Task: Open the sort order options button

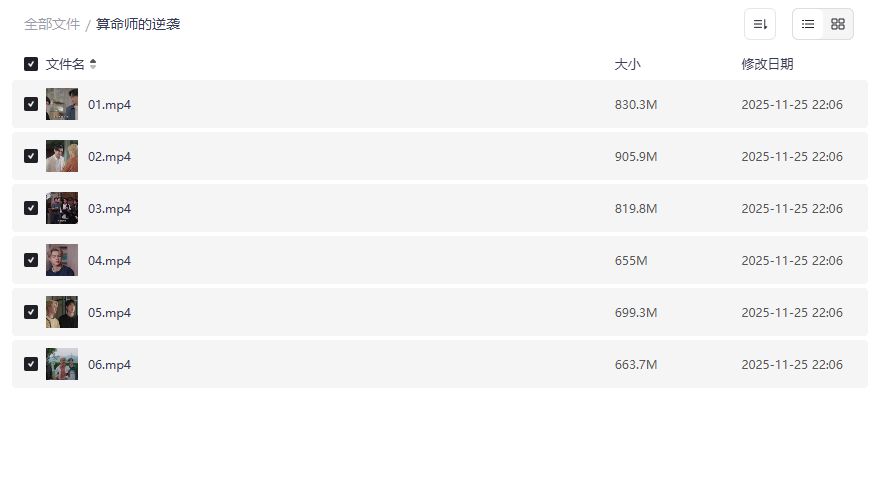Action: click(x=760, y=24)
